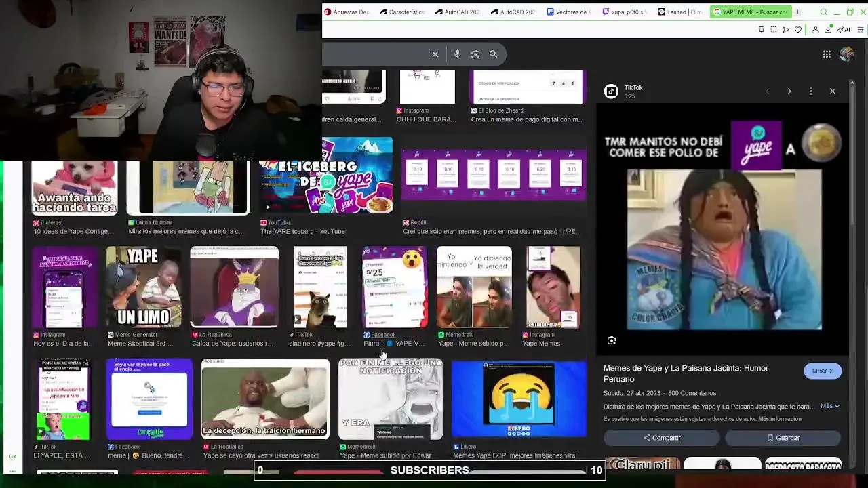Click the browser toolbar play icon

tap(786, 30)
